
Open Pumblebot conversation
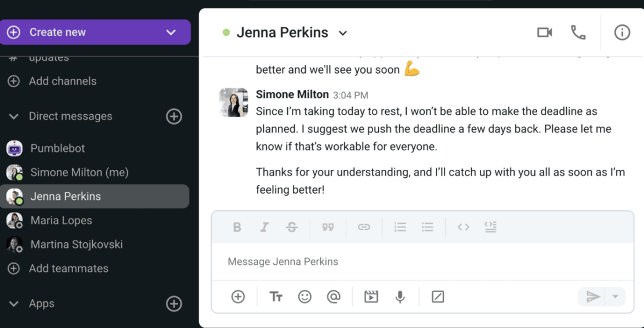point(57,148)
